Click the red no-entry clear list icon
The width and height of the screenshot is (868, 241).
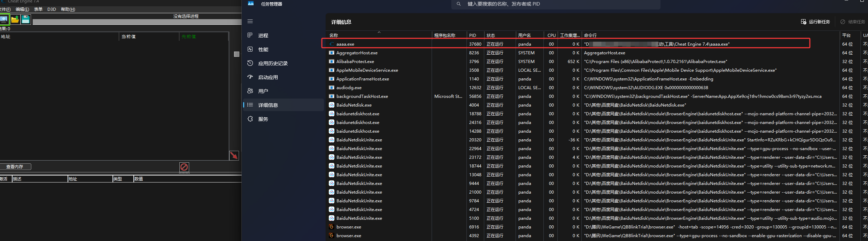pyautogui.click(x=184, y=167)
